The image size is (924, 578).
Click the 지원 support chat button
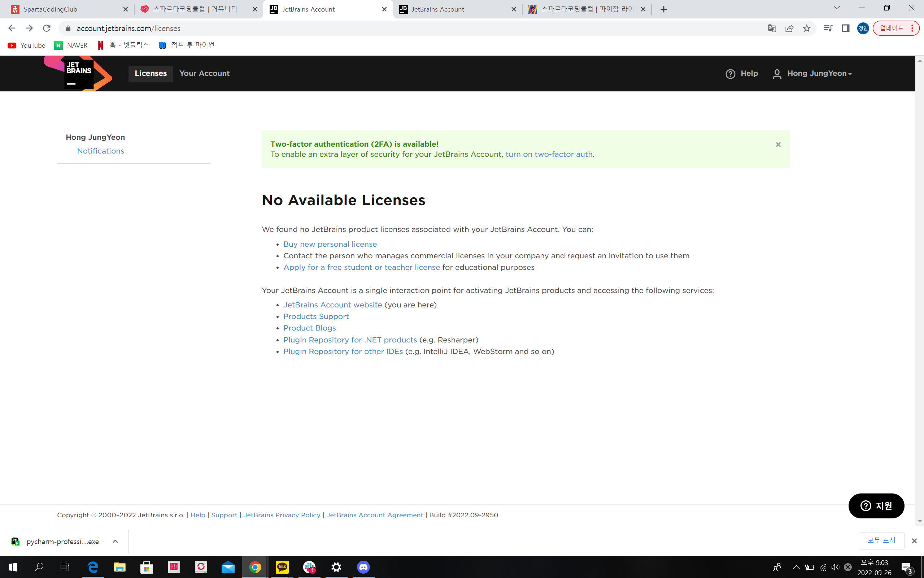tap(876, 506)
